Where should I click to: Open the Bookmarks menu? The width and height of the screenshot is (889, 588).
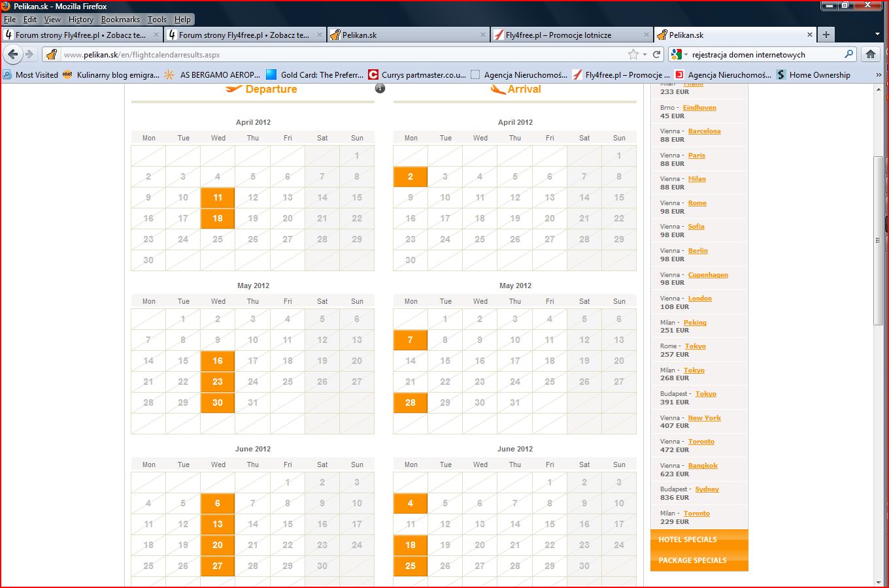click(120, 19)
